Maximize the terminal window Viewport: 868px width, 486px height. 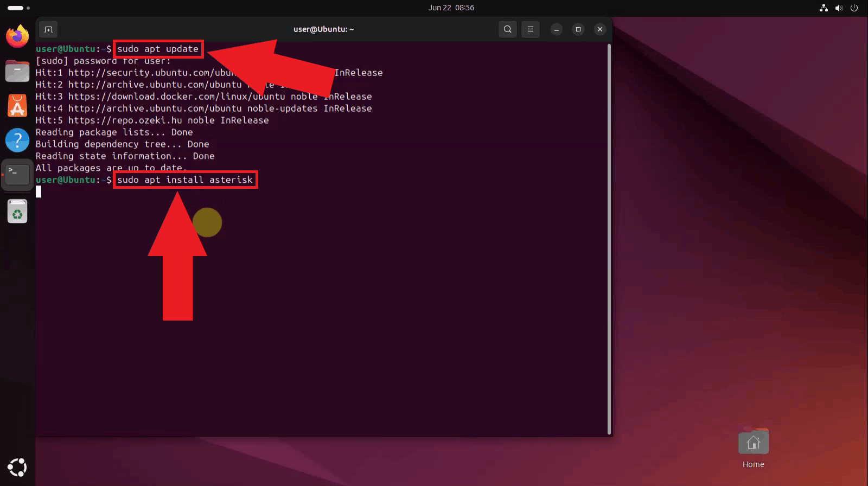coord(578,29)
